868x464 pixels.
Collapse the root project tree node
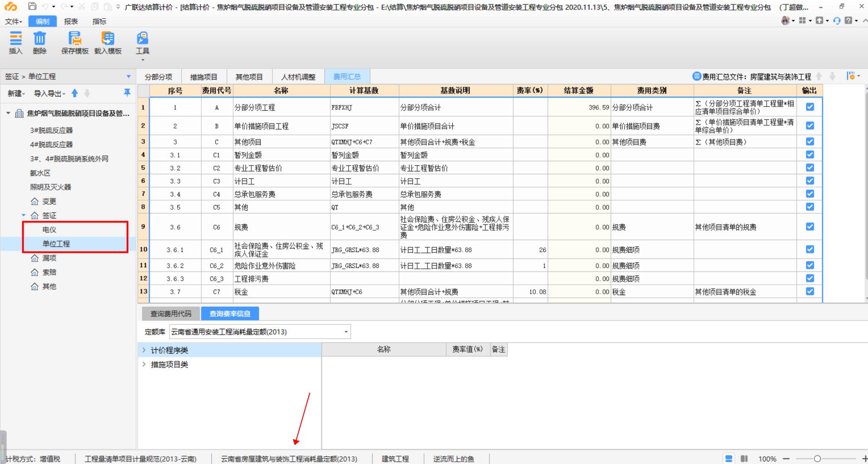coord(8,113)
